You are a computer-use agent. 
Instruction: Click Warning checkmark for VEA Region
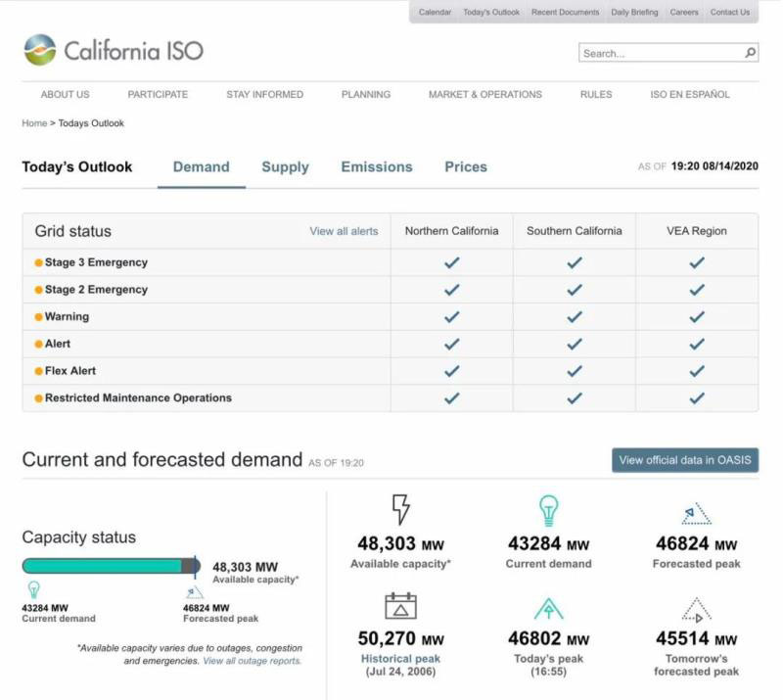(x=696, y=317)
